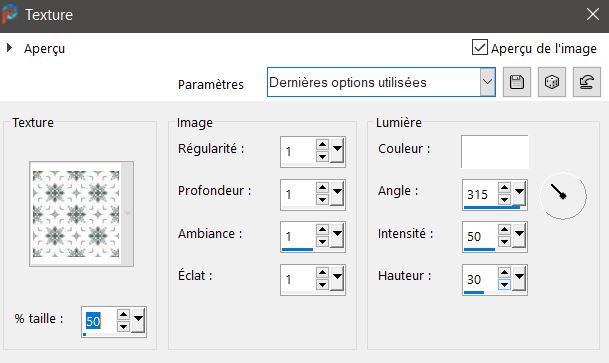Screen dimensions: 609x363
Task: Open the Régularité slider dropdown
Action: [337, 150]
